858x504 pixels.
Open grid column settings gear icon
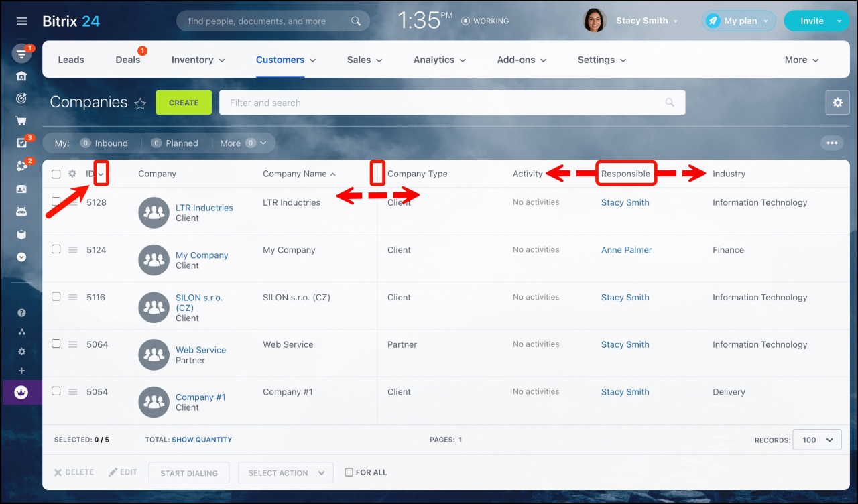(x=72, y=174)
